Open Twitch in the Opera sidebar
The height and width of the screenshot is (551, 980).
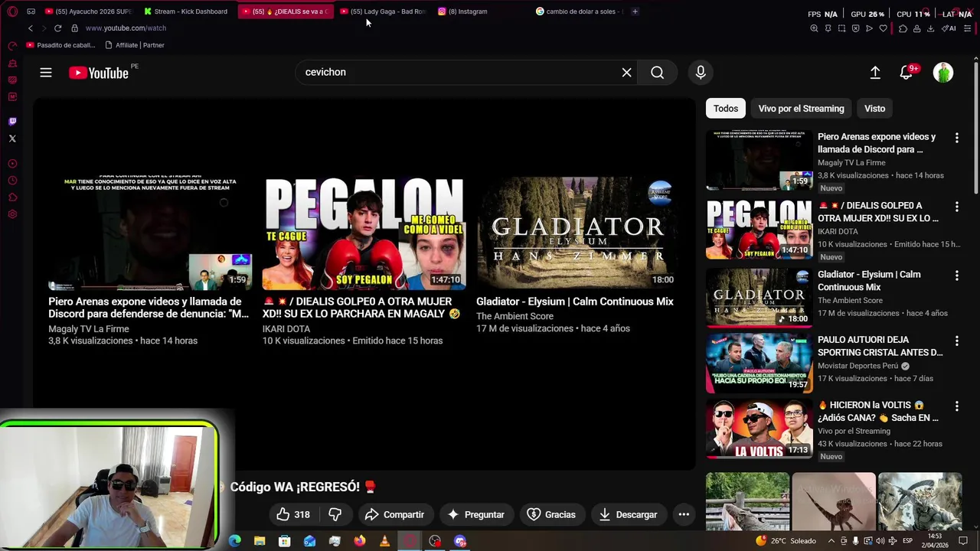(12, 121)
